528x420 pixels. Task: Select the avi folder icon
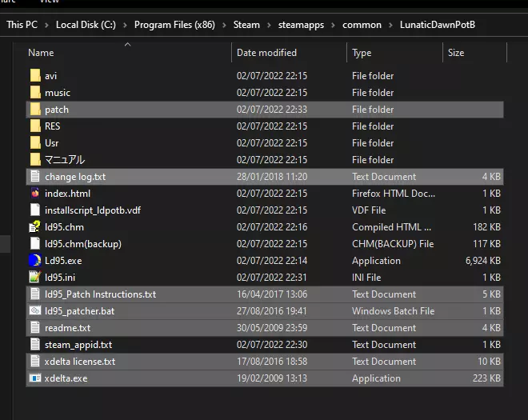pyautogui.click(x=35, y=75)
